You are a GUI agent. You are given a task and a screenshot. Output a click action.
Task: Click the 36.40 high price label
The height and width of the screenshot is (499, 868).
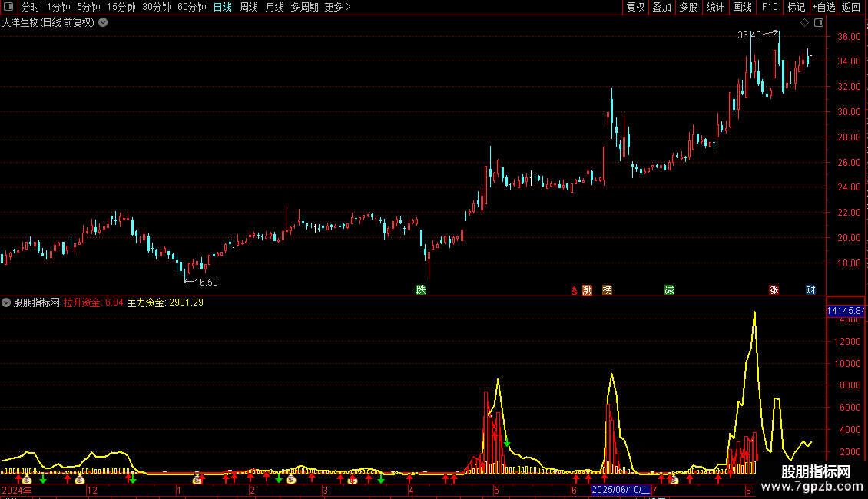tap(749, 35)
